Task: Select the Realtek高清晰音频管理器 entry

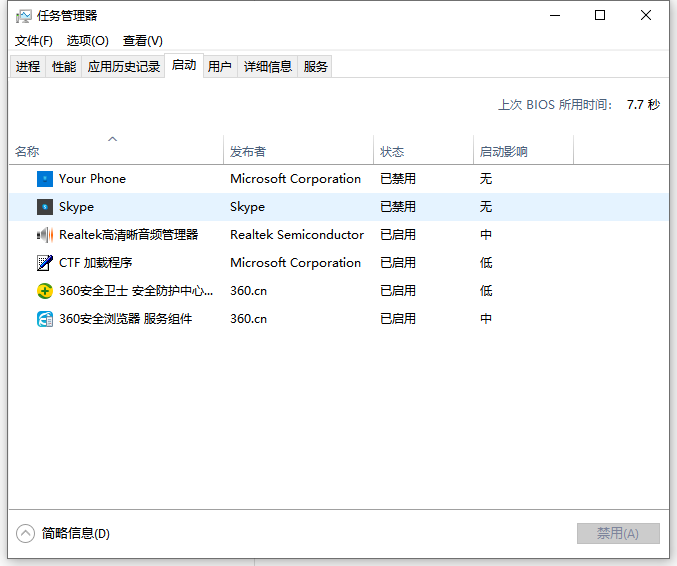Action: [129, 235]
